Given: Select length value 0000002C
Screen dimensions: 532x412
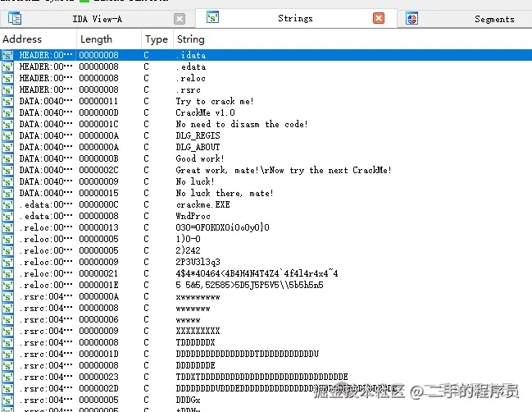Looking at the screenshot, I should click(x=98, y=170).
